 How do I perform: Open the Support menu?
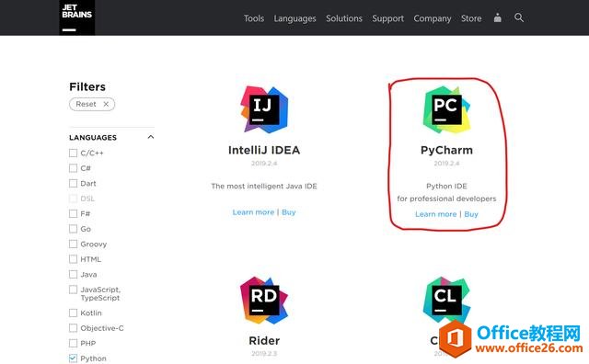[x=388, y=18]
